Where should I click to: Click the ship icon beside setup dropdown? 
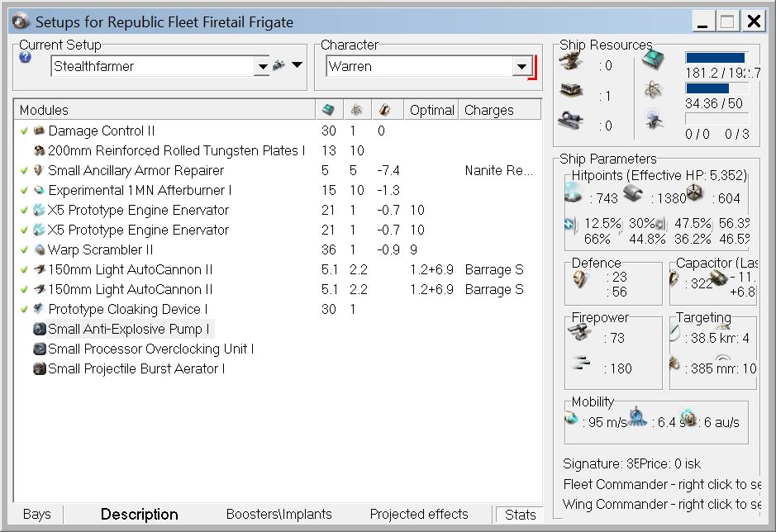279,64
